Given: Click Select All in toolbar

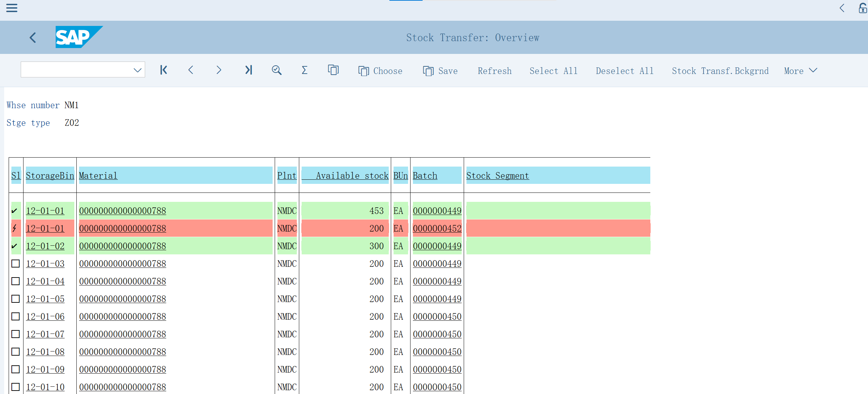Looking at the screenshot, I should 553,71.
